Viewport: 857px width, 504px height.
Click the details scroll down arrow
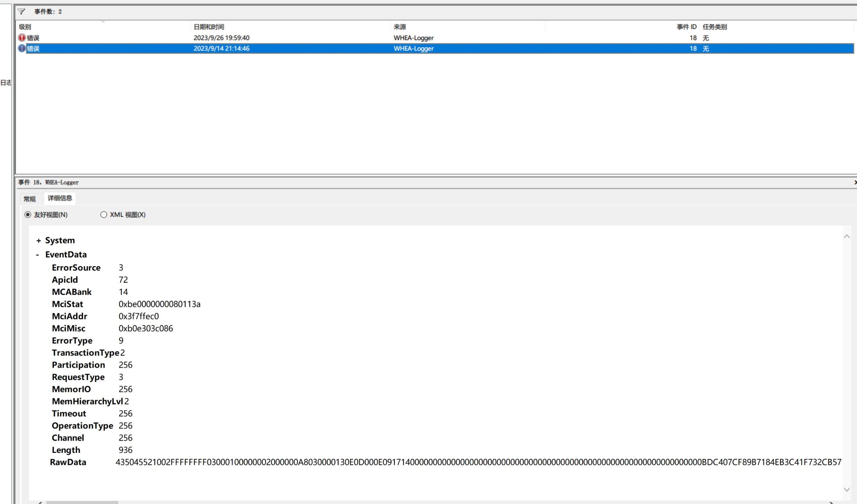pyautogui.click(x=847, y=489)
